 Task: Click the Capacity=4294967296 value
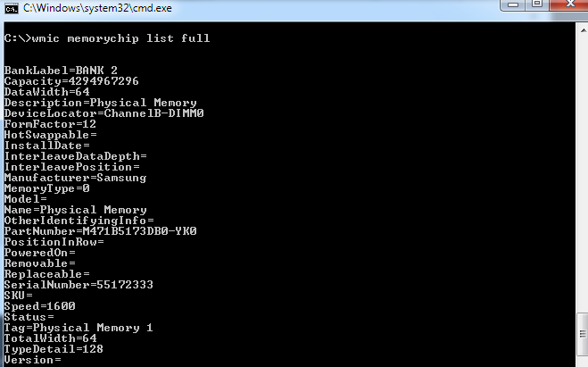click(x=71, y=81)
